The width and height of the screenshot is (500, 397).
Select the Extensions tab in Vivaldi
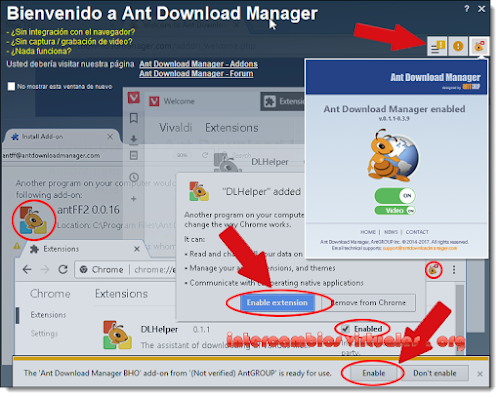[283, 101]
